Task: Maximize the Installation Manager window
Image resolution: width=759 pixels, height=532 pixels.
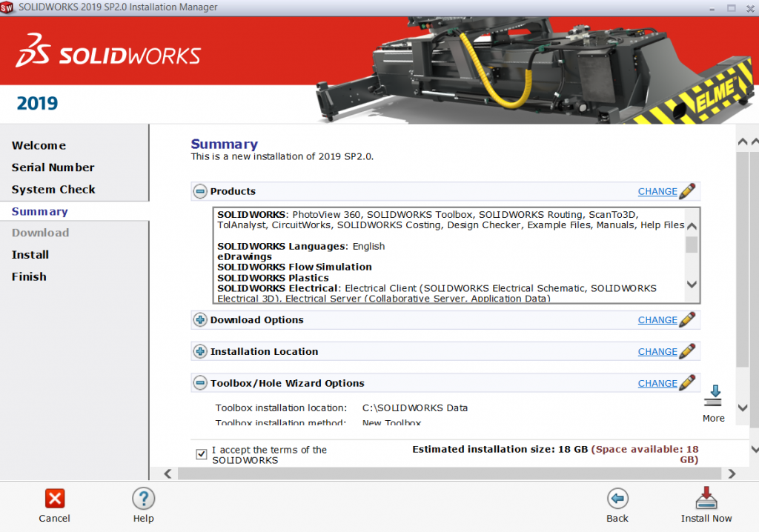Action: click(x=732, y=7)
